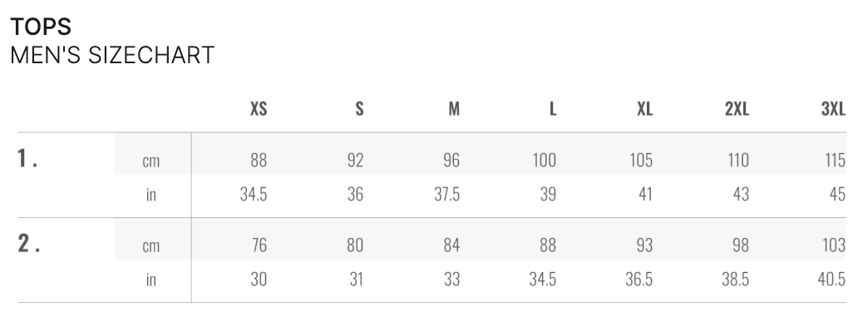Click the 31 inch S value
The height and width of the screenshot is (317, 868).
coord(356,280)
